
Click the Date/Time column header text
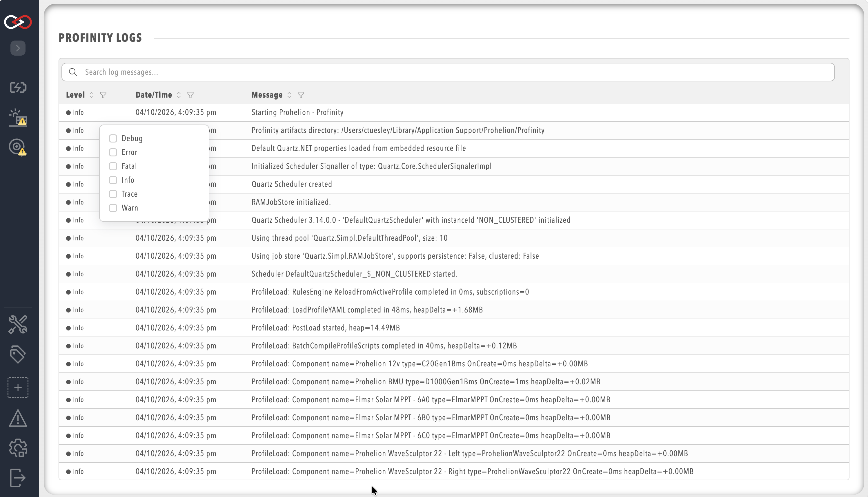(154, 95)
